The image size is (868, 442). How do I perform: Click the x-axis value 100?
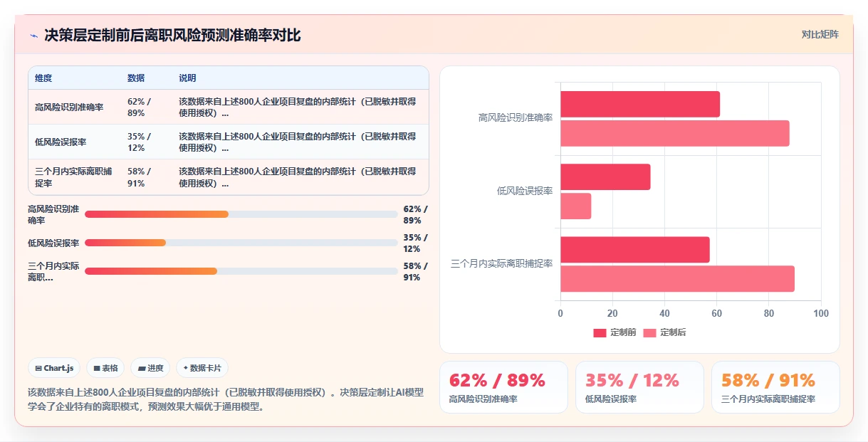pos(820,313)
